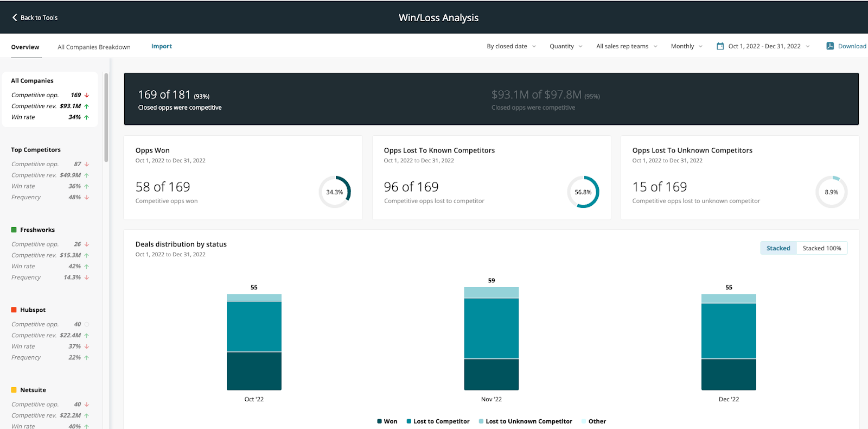The image size is (868, 429).
Task: Click the 56.8% lost to known donut
Action: click(x=583, y=192)
